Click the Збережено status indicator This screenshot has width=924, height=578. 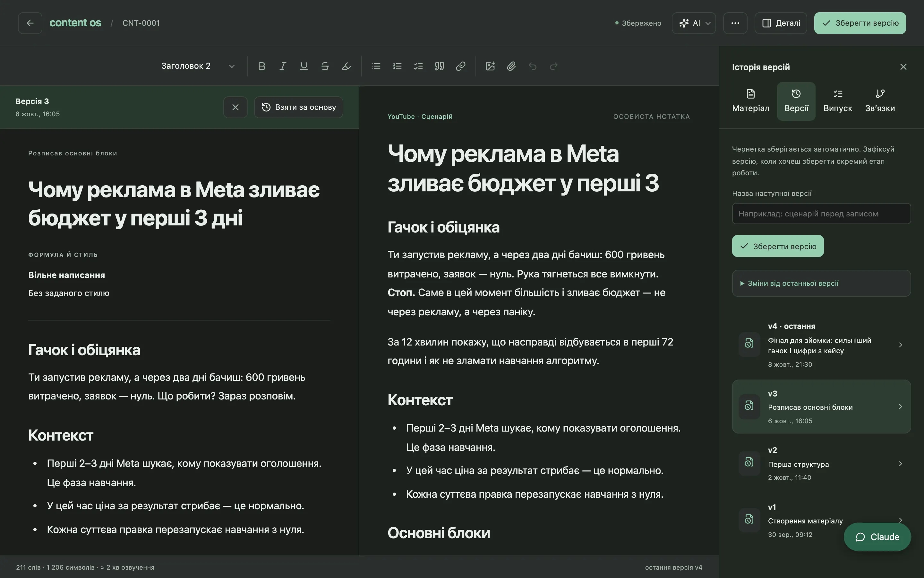pyautogui.click(x=638, y=23)
